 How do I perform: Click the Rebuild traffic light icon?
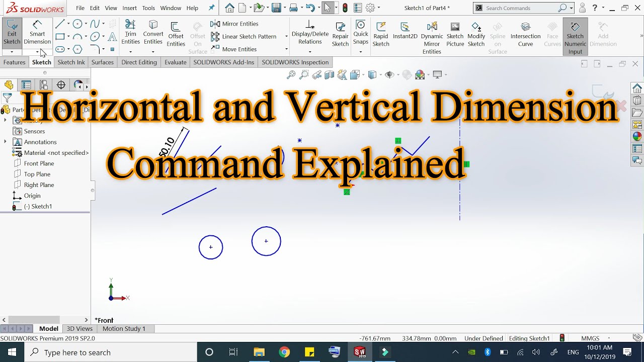(x=345, y=8)
